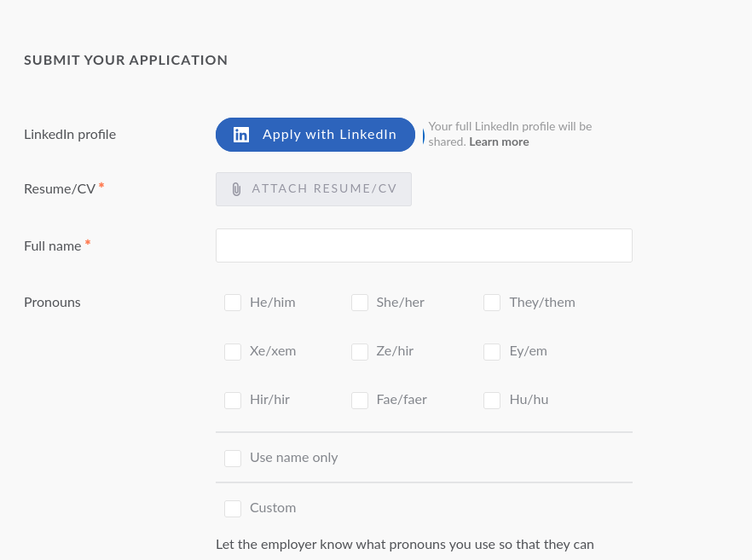This screenshot has height=560, width=752.
Task: Click the Custom option label
Action: pyautogui.click(x=273, y=508)
